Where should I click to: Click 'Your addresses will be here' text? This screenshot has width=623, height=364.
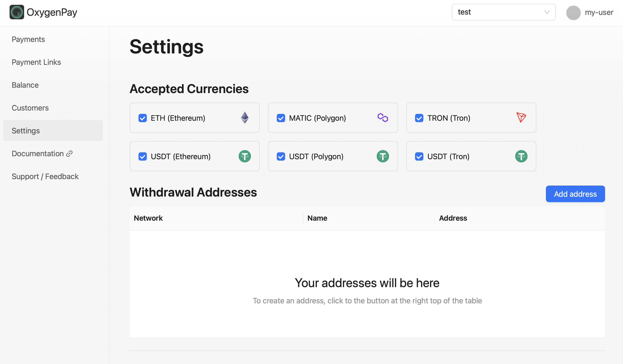[367, 283]
